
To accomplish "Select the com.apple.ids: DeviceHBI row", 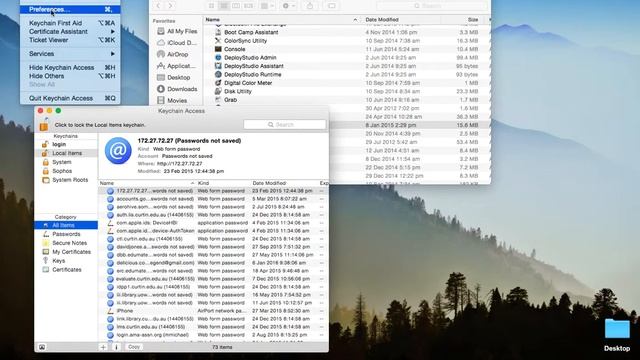I will coord(213,223).
